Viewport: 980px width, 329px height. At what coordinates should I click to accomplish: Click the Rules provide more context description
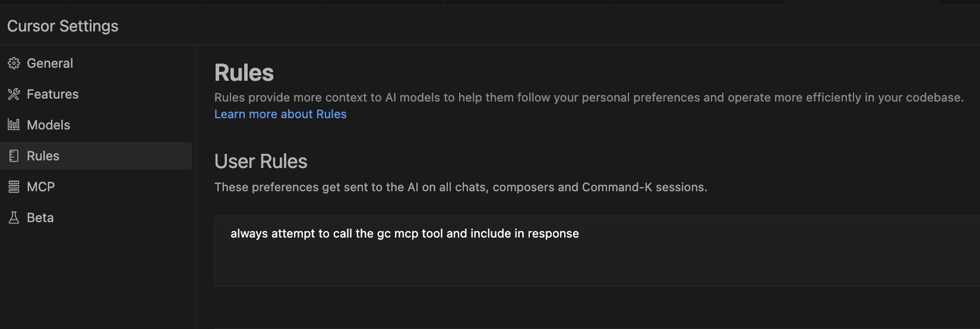point(588,97)
